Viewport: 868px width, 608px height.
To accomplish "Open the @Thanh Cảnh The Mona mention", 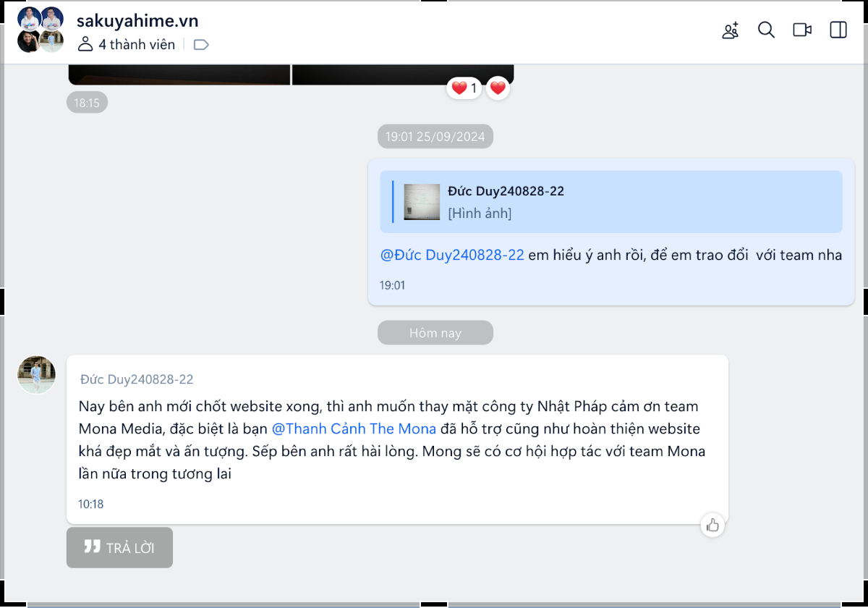I will pyautogui.click(x=354, y=428).
